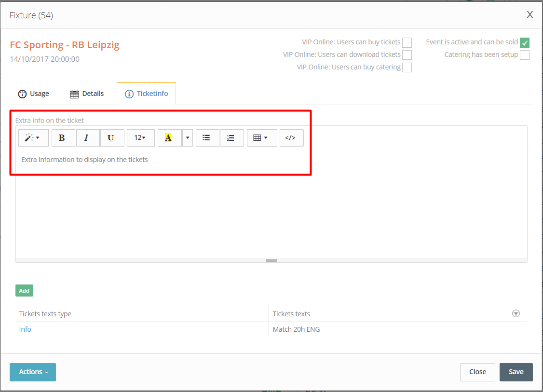Enable VIP Online users can buy catering
Screen dimensions: 543x392
(407, 68)
